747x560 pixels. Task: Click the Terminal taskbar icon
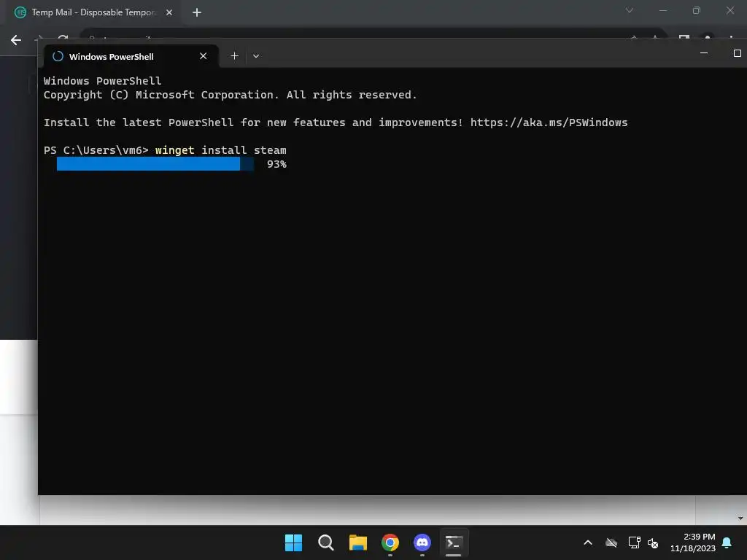point(454,542)
